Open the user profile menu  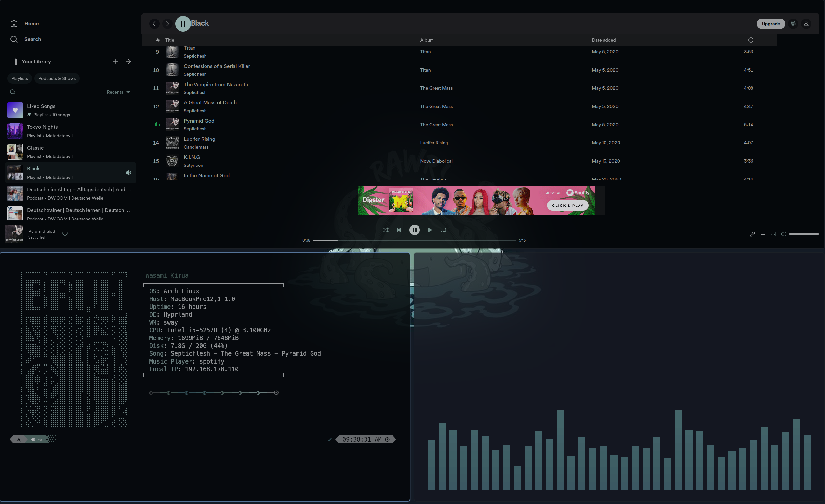click(806, 24)
